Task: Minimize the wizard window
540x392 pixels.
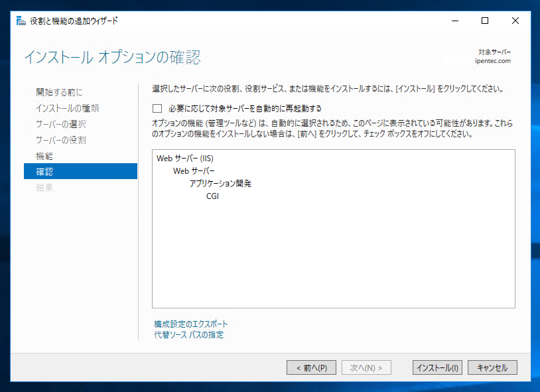Action: (x=455, y=21)
